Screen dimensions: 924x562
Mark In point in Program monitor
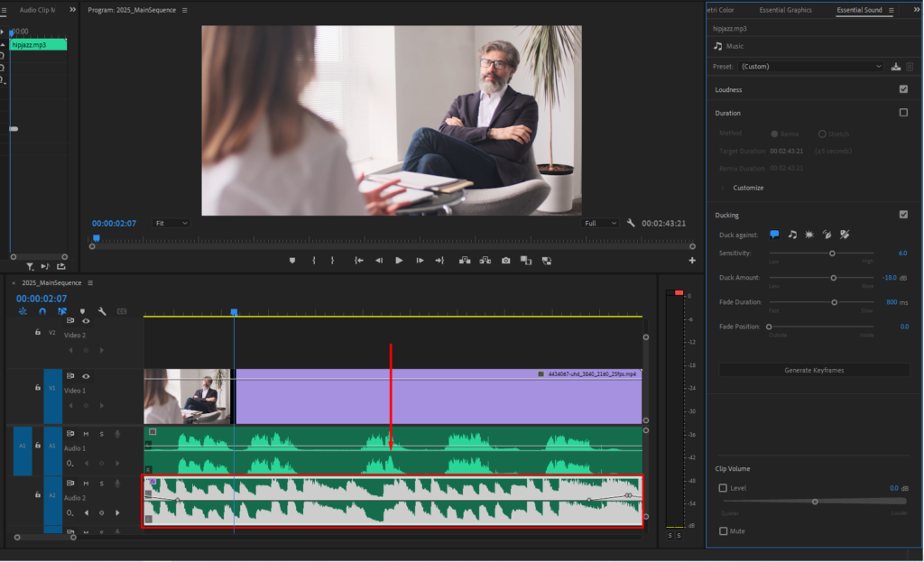[313, 261]
